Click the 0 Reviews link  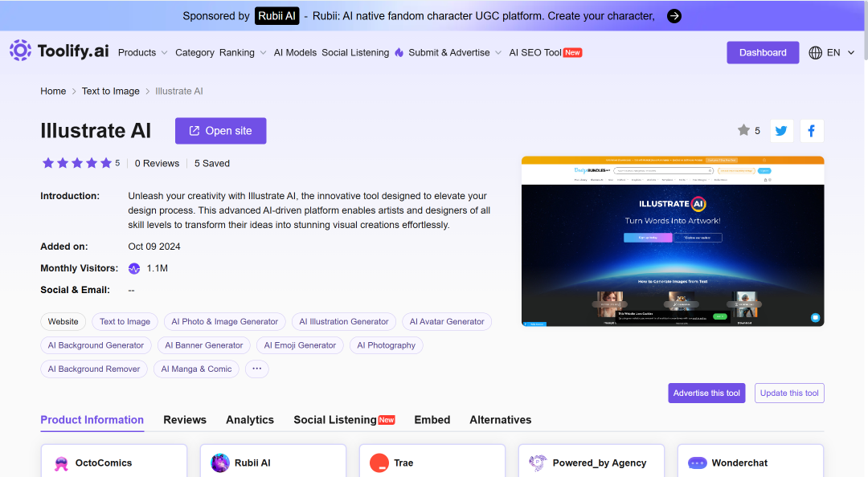point(158,163)
